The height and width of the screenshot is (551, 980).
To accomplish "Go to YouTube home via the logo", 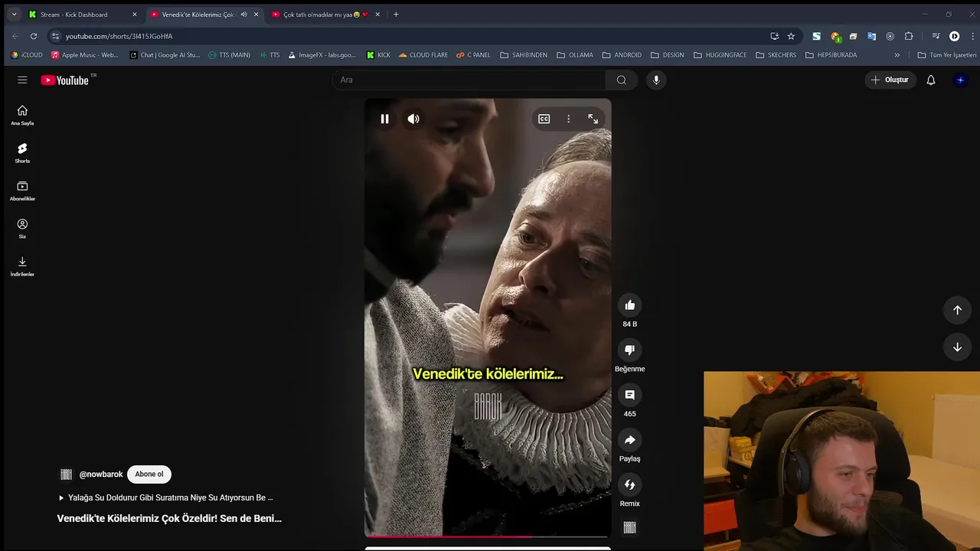I will click(66, 80).
